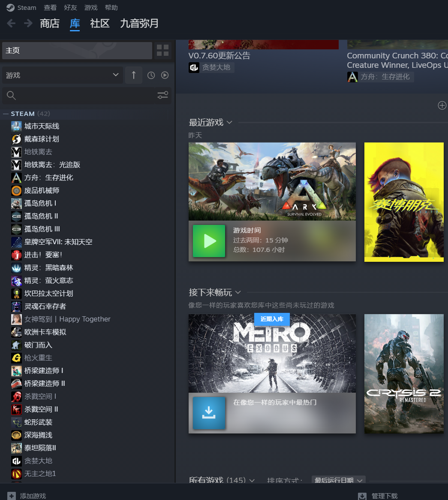Click the 主页 home button
Screen dimensions: 448x500
click(x=77, y=50)
